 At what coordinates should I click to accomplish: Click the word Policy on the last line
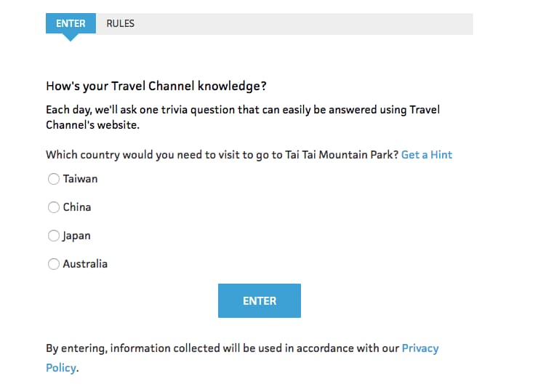click(61, 368)
